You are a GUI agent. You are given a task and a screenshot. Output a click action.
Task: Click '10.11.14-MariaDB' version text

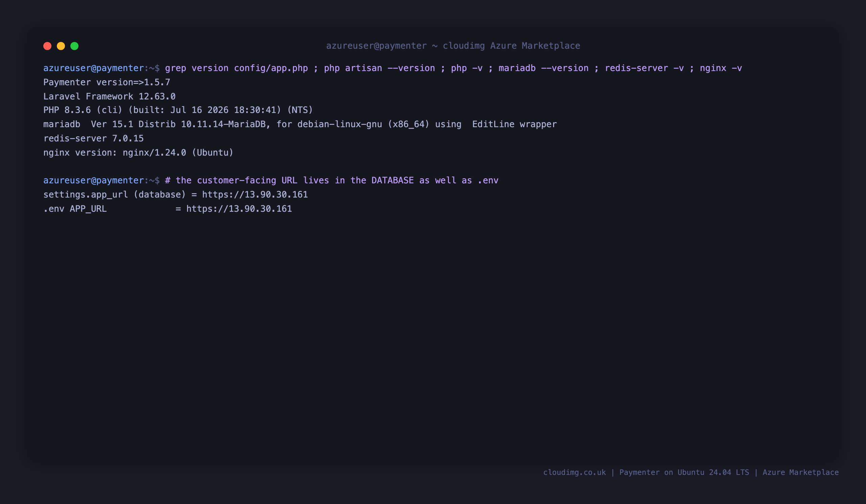[223, 124]
